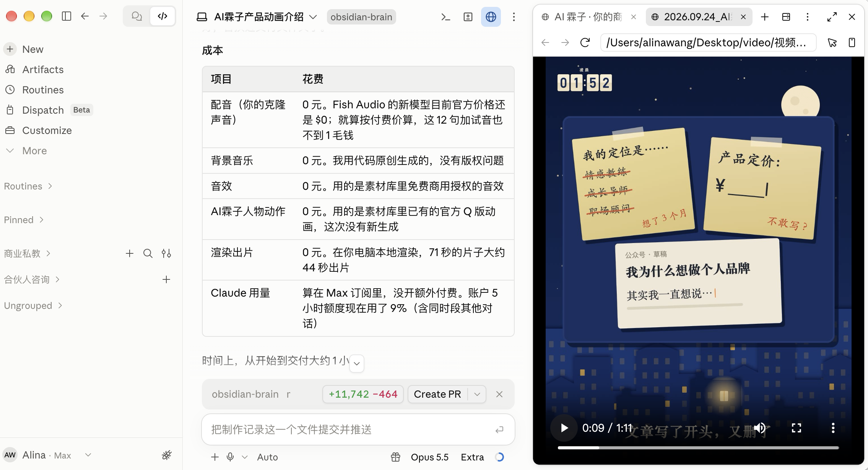This screenshot has width=868, height=470.
Task: Open the +11,742 −464 diff summary
Action: [x=363, y=394]
